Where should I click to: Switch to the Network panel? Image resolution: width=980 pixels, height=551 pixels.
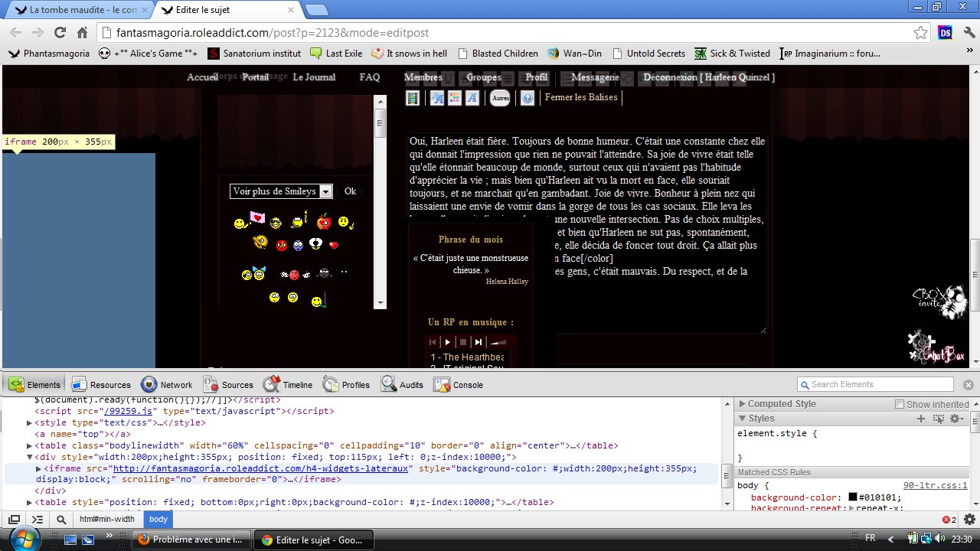(167, 385)
